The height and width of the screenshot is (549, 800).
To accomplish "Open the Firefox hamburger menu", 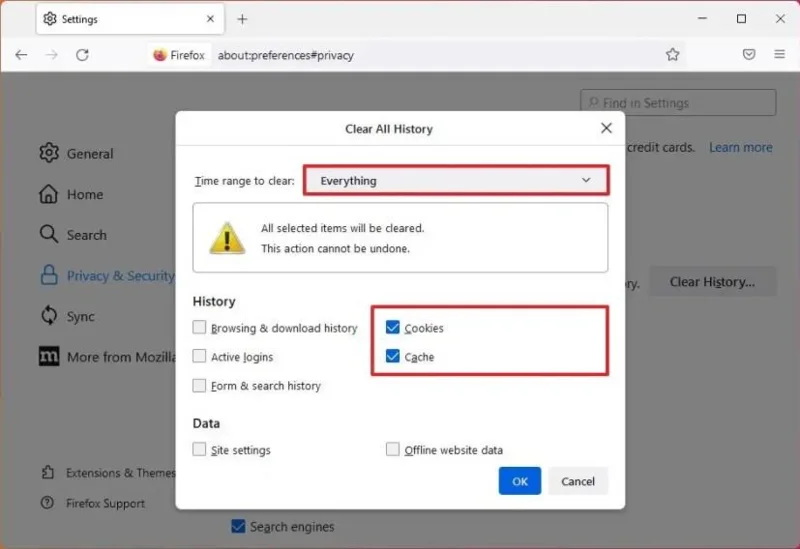I will [780, 54].
